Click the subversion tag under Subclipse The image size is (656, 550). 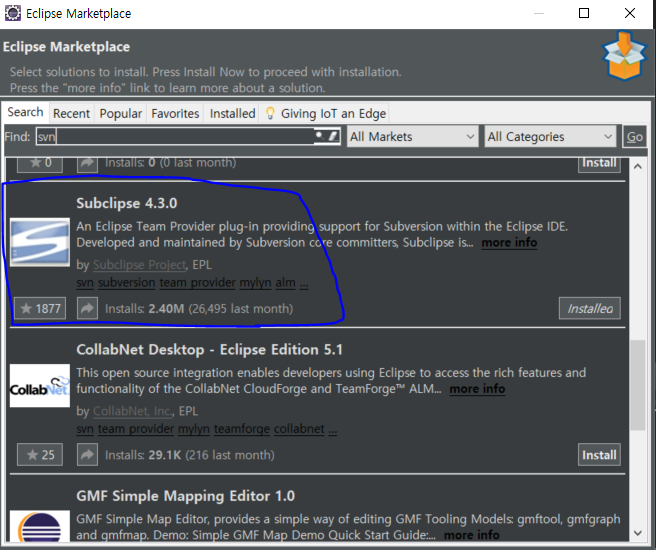tap(127, 283)
